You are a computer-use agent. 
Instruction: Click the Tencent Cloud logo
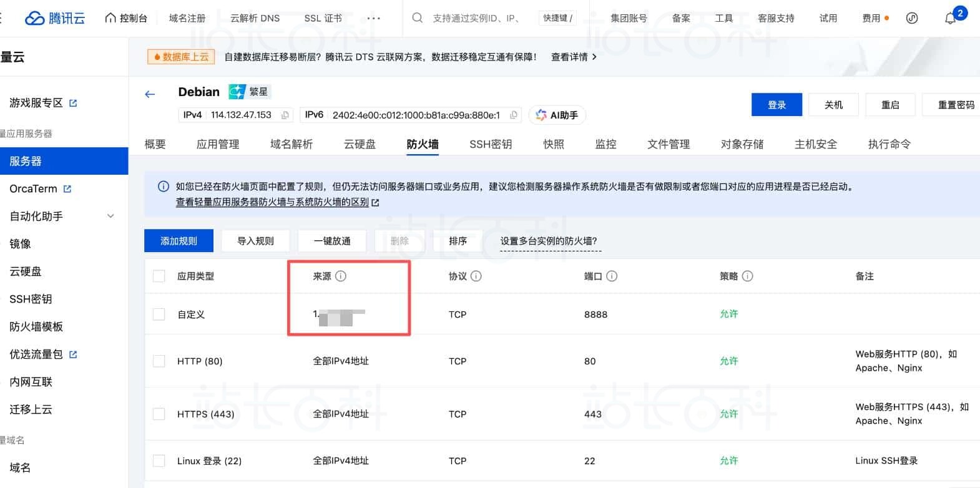55,18
